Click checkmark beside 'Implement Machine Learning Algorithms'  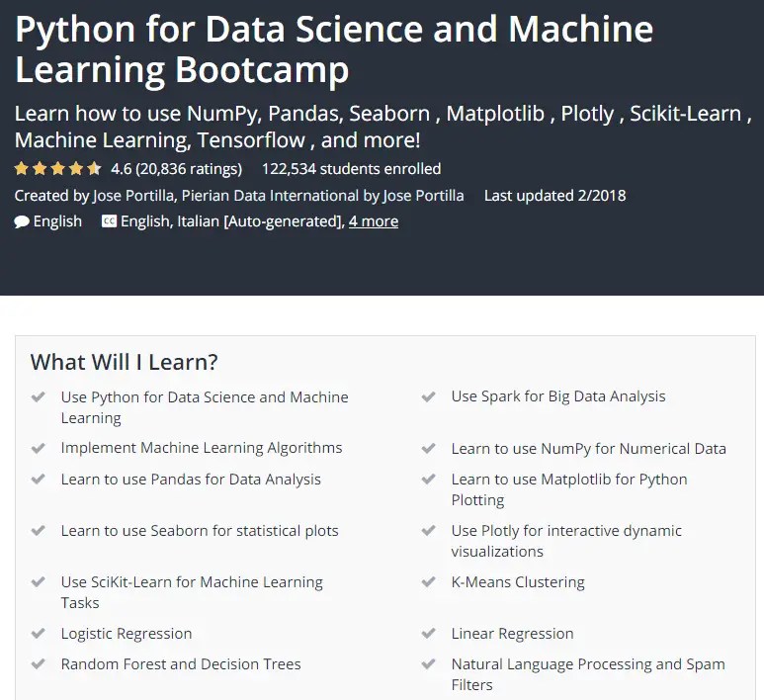[x=38, y=448]
